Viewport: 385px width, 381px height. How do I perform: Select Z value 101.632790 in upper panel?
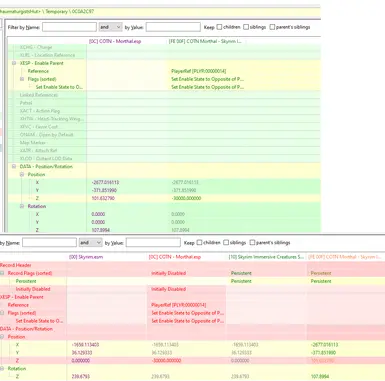(103, 198)
